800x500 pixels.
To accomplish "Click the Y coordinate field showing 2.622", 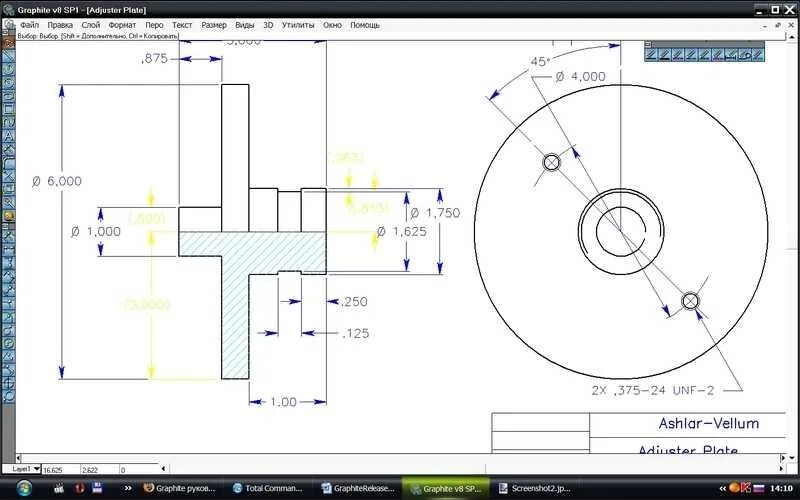I will point(99,469).
